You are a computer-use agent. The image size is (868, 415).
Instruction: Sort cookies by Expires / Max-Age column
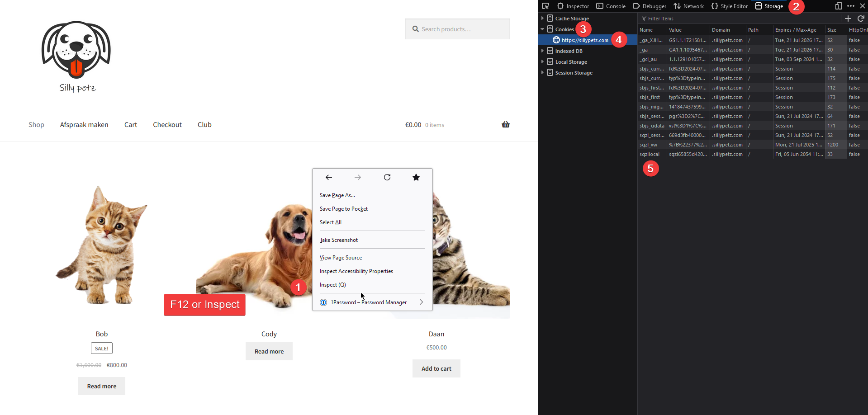798,30
